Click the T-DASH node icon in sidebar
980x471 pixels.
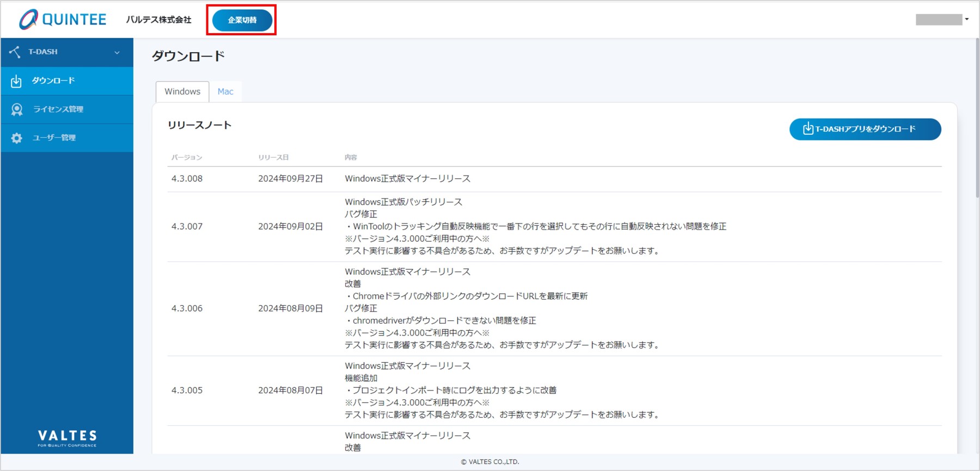pyautogui.click(x=15, y=52)
